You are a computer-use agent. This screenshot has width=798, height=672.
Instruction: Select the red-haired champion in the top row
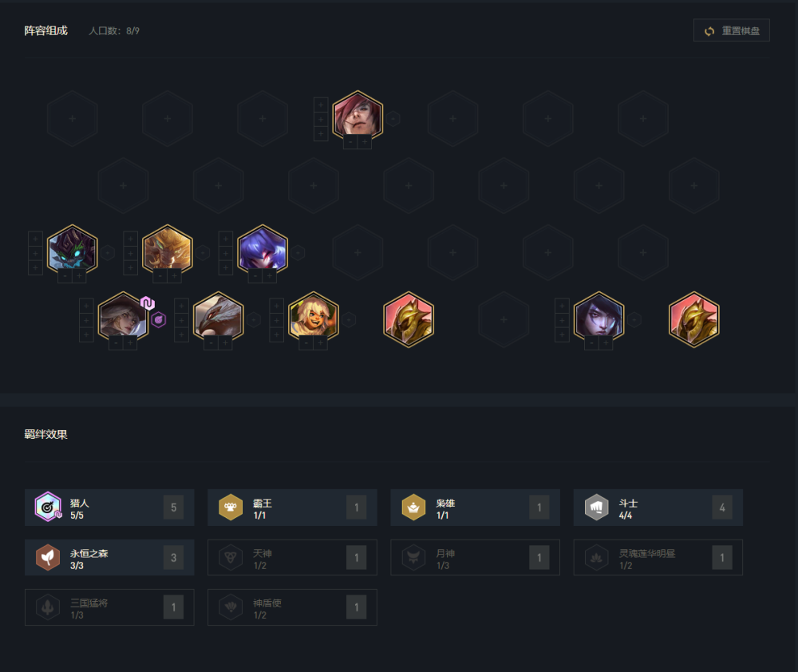pyautogui.click(x=358, y=116)
